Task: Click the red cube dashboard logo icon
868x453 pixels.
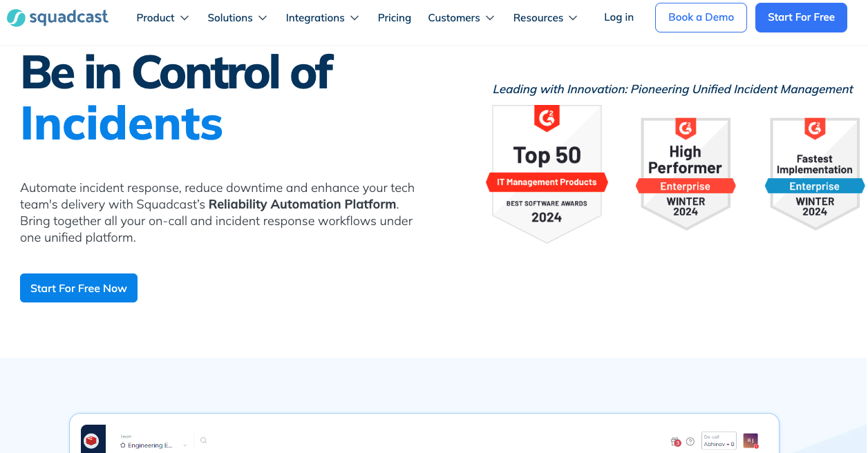Action: 92,440
